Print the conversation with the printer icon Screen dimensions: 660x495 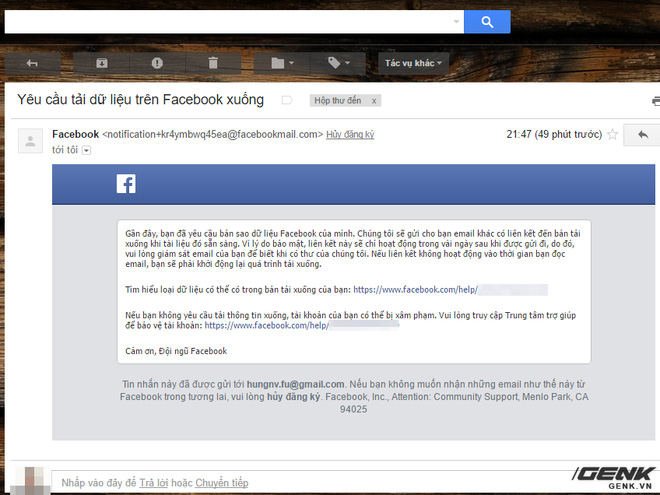655,101
